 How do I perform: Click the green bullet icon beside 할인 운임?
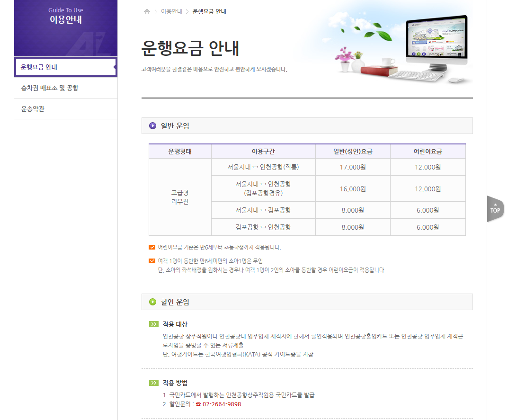[152, 302]
